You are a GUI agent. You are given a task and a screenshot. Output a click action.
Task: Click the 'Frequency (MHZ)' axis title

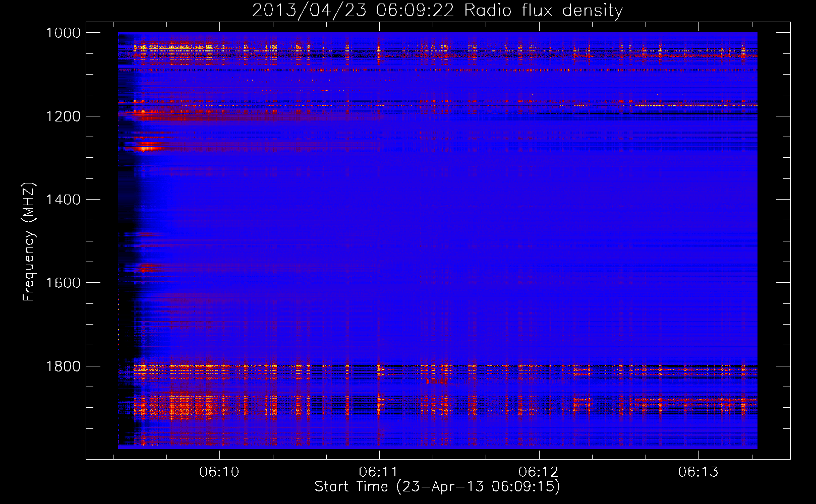pyautogui.click(x=29, y=242)
